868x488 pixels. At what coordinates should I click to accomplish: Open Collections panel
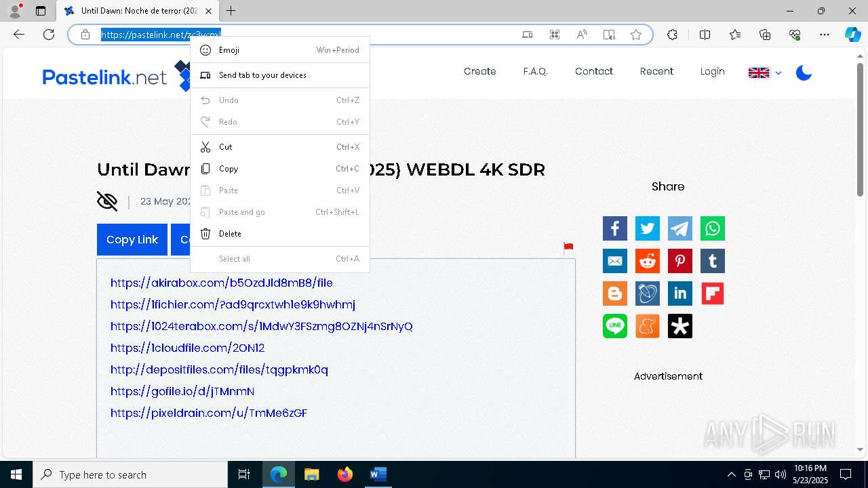765,35
